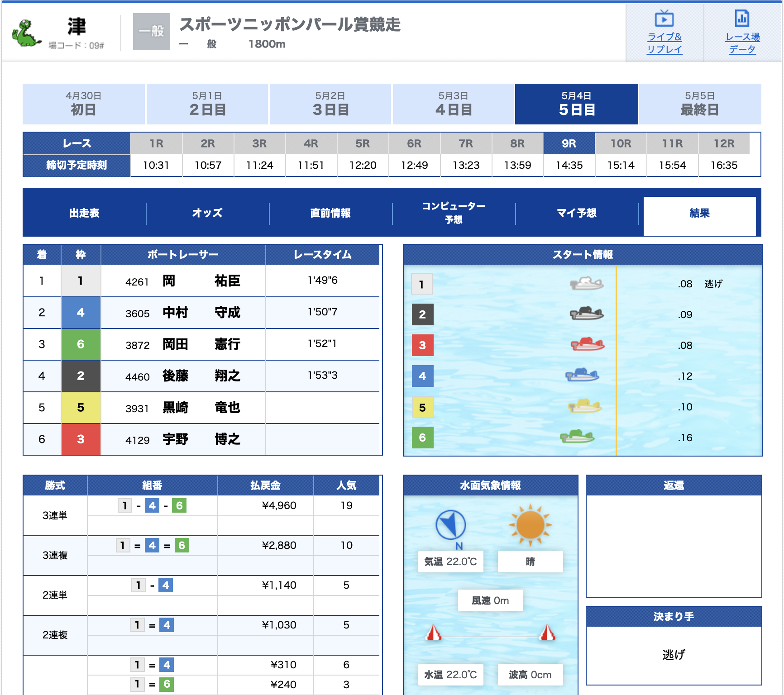784x695 pixels.
Task: Click the green dinosaur mascot logo
Action: click(27, 33)
